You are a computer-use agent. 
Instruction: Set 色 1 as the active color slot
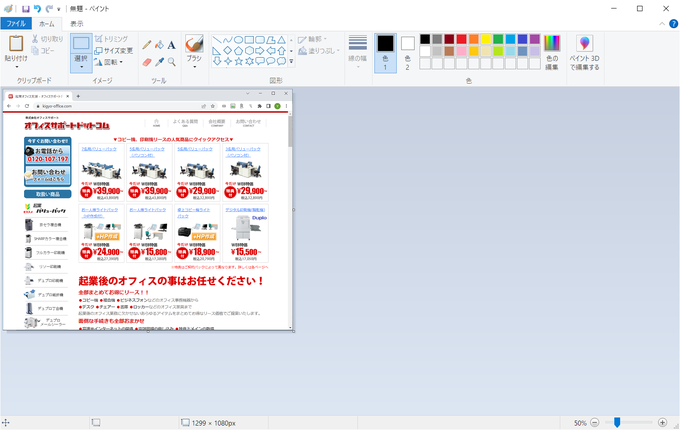pos(385,48)
